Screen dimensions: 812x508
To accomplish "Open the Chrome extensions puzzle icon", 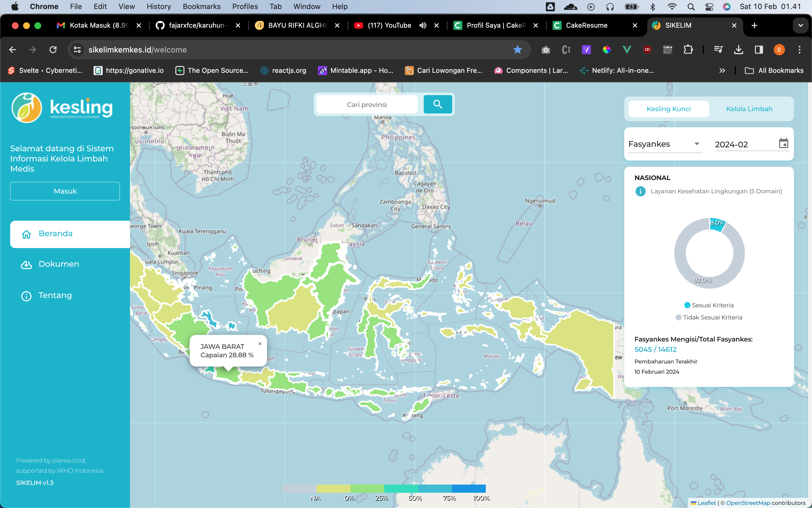I will tap(688, 50).
